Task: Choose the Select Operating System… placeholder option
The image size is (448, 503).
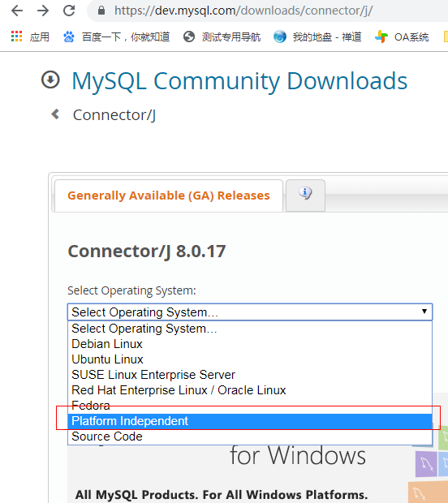Action: [x=250, y=329]
